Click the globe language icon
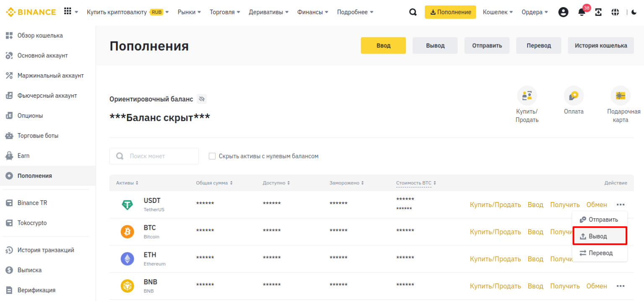Screen dimensions: 644x301 point(615,12)
